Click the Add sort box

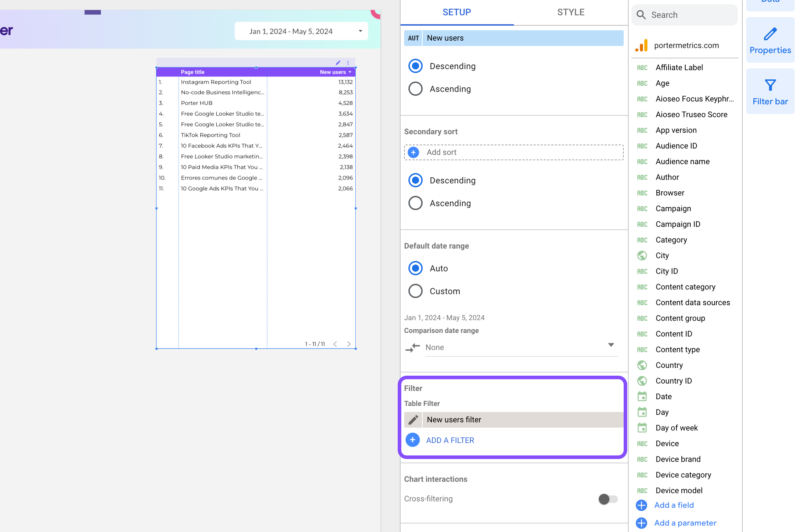pos(514,152)
